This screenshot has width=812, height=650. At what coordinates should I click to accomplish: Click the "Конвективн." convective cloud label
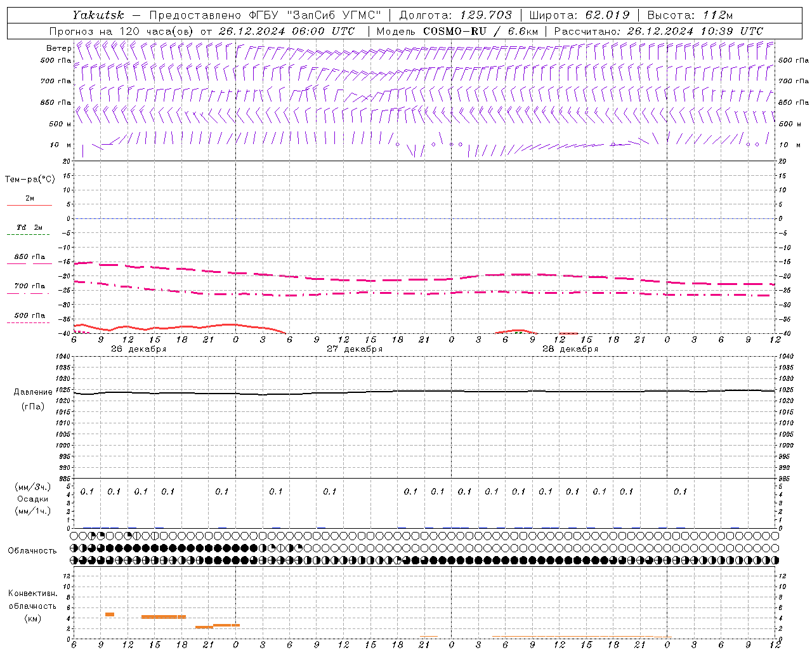click(32, 594)
